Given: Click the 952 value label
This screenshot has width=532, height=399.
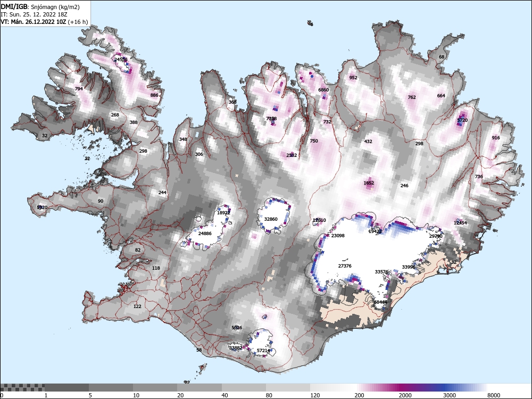Looking at the screenshot, I should click(x=353, y=78).
